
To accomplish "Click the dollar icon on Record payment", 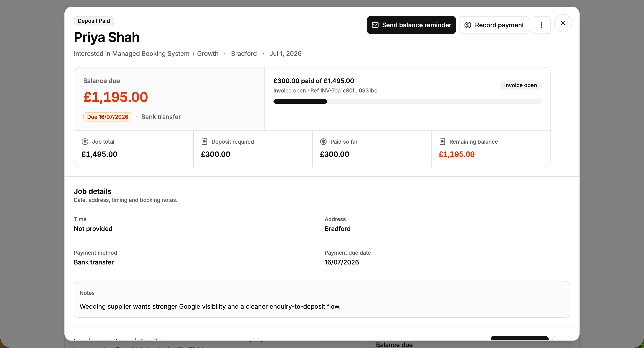I will (468, 25).
